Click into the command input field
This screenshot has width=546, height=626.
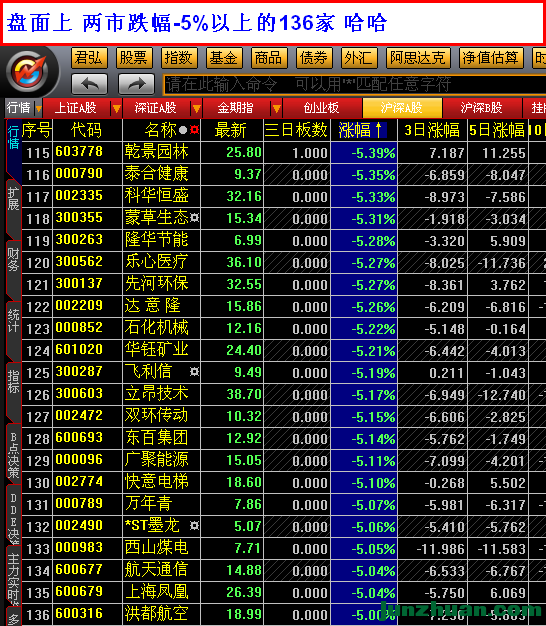click(354, 85)
